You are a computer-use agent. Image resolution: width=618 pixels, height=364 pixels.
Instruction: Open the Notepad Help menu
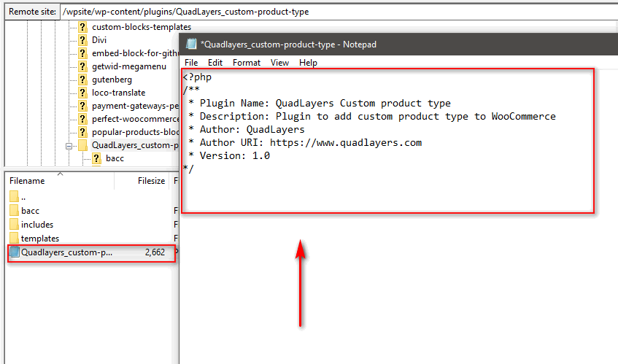pos(308,63)
